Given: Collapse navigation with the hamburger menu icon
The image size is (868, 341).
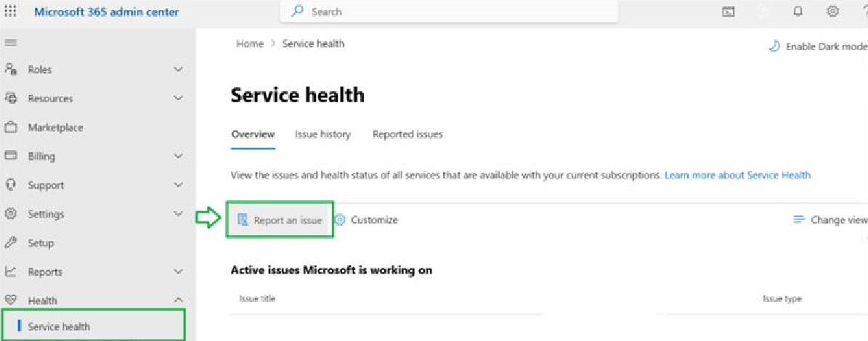Looking at the screenshot, I should 9,42.
